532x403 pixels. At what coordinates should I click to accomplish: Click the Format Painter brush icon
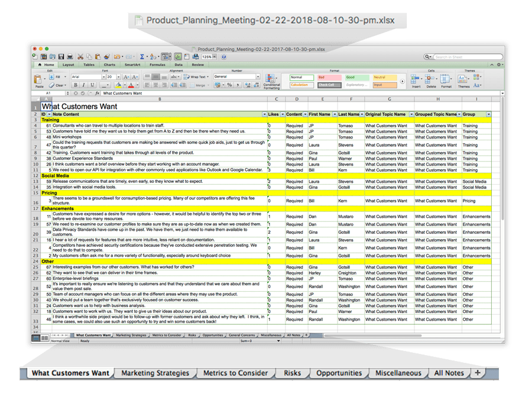108,57
